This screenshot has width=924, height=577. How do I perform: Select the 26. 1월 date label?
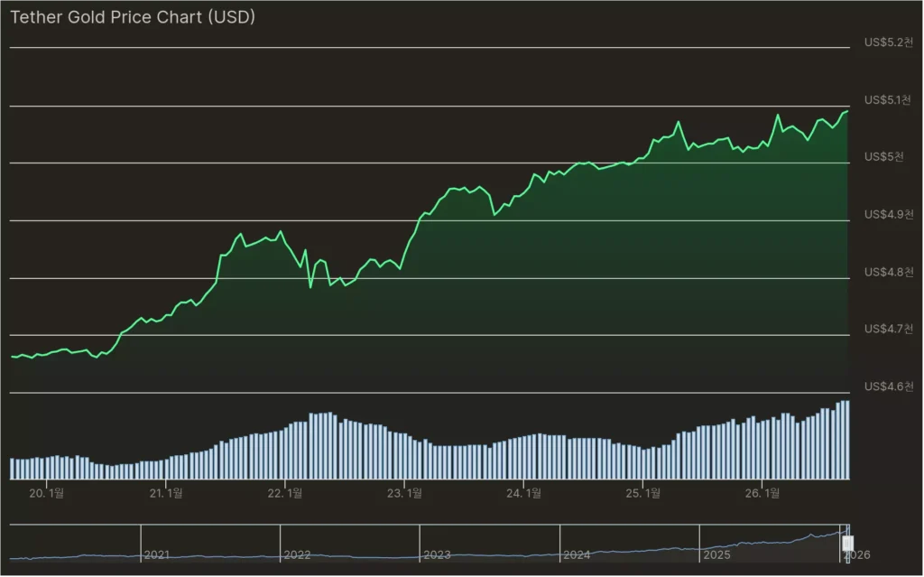(762, 493)
